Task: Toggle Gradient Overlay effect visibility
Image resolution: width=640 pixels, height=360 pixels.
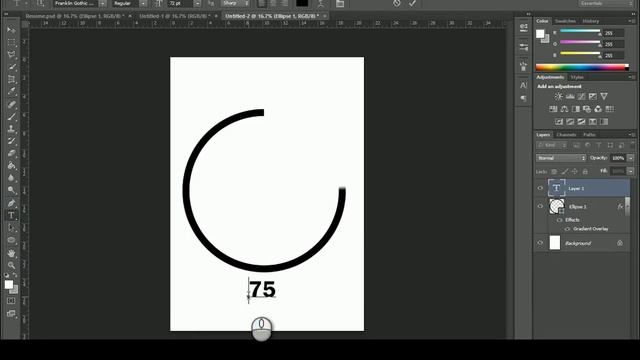Action: coord(567,229)
